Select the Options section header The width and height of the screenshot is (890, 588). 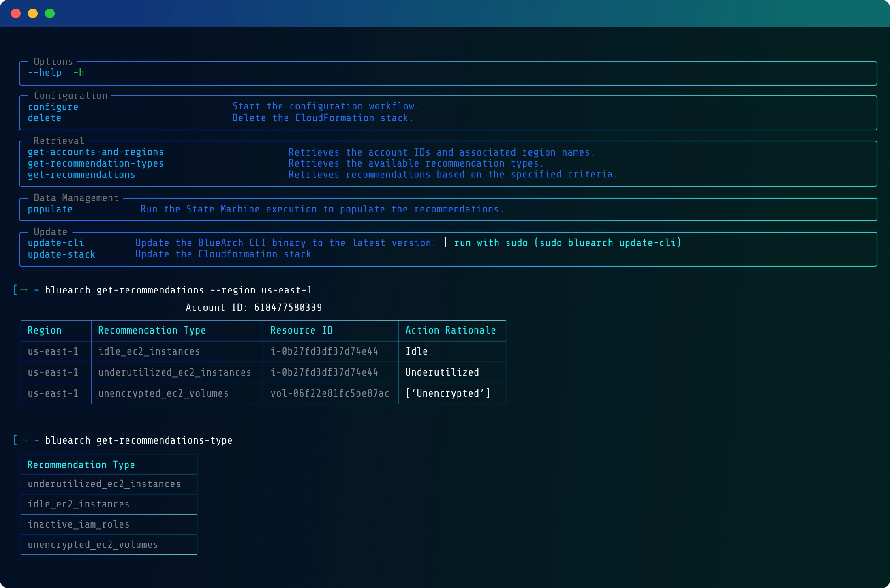53,61
